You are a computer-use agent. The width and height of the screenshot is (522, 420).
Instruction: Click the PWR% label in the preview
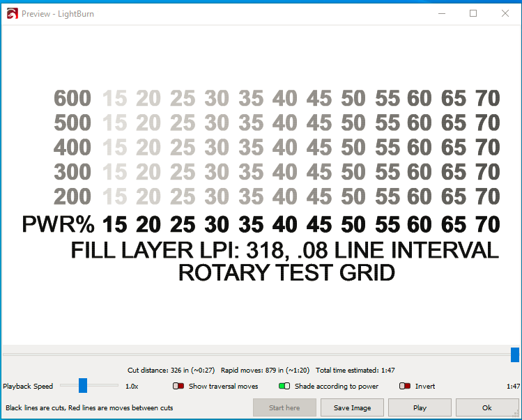coord(58,225)
